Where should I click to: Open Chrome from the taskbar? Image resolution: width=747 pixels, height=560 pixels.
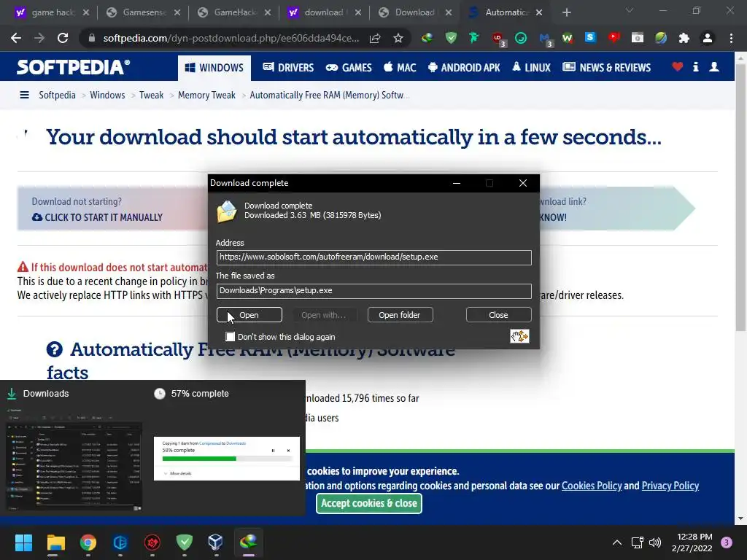[88, 542]
